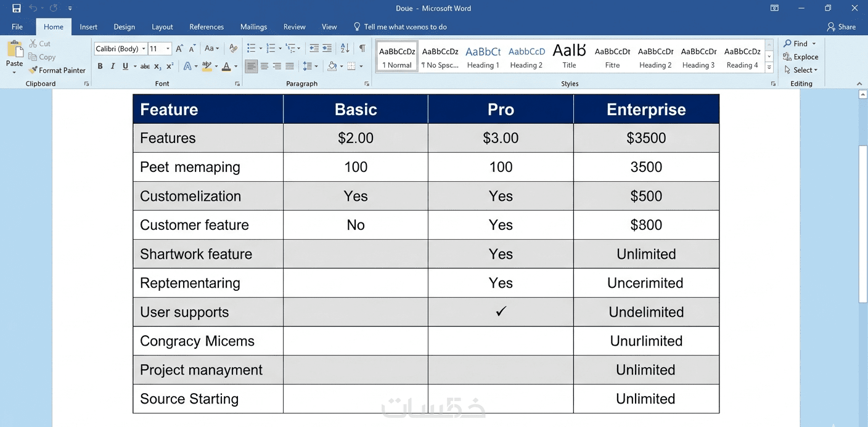The image size is (868, 427).
Task: Click the Save icon in title bar
Action: coord(17,9)
